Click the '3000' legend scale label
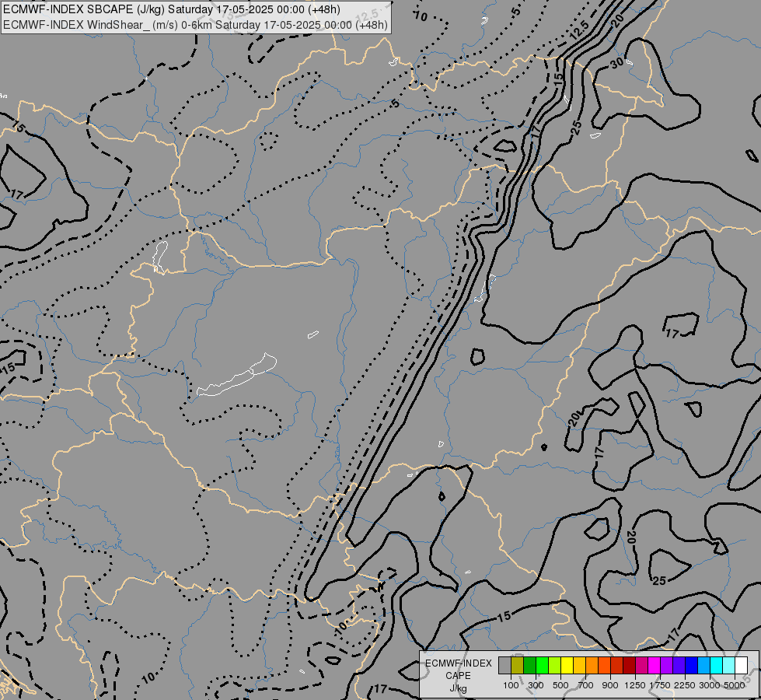Screen dimensions: 761x700 click(x=710, y=685)
